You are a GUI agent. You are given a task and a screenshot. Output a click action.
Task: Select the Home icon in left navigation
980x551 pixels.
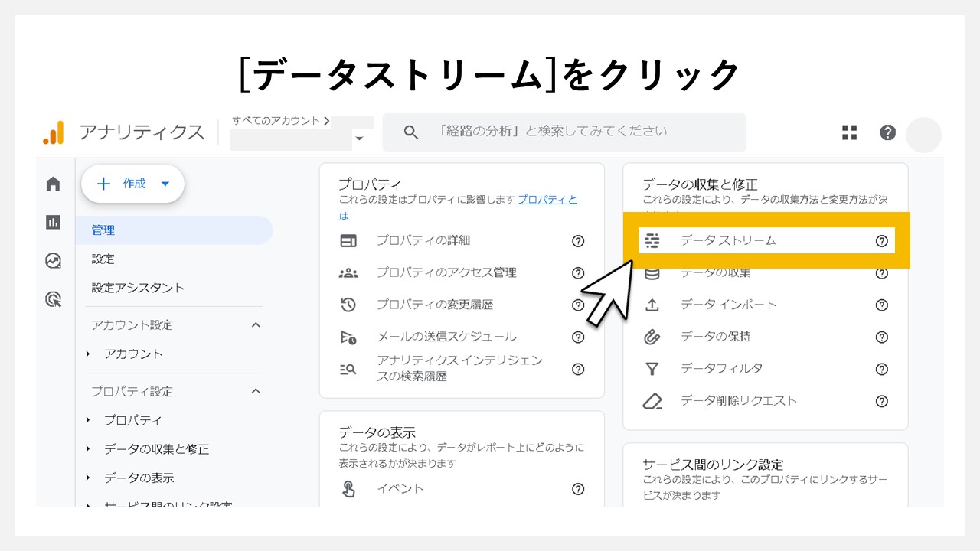[x=53, y=184]
